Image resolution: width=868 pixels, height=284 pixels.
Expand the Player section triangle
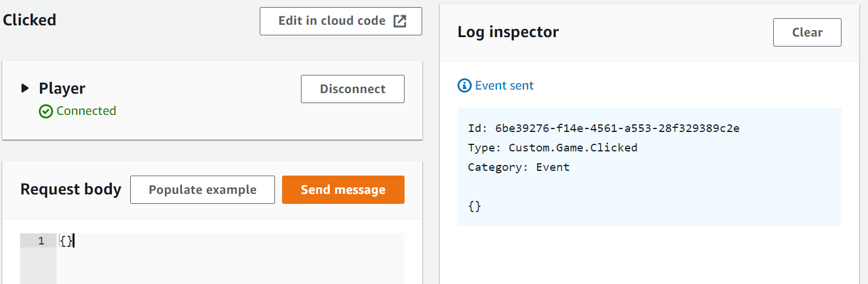pyautogui.click(x=25, y=88)
